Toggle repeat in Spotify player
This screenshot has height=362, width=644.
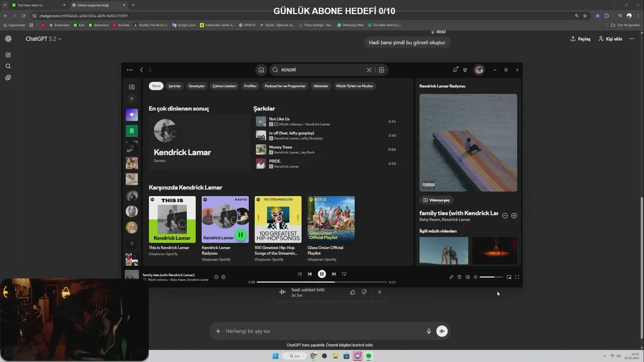(344, 274)
